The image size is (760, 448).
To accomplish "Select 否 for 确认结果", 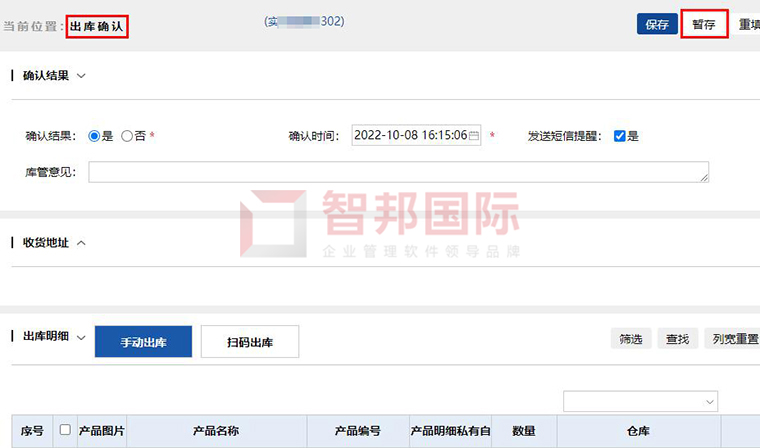I will pyautogui.click(x=127, y=136).
